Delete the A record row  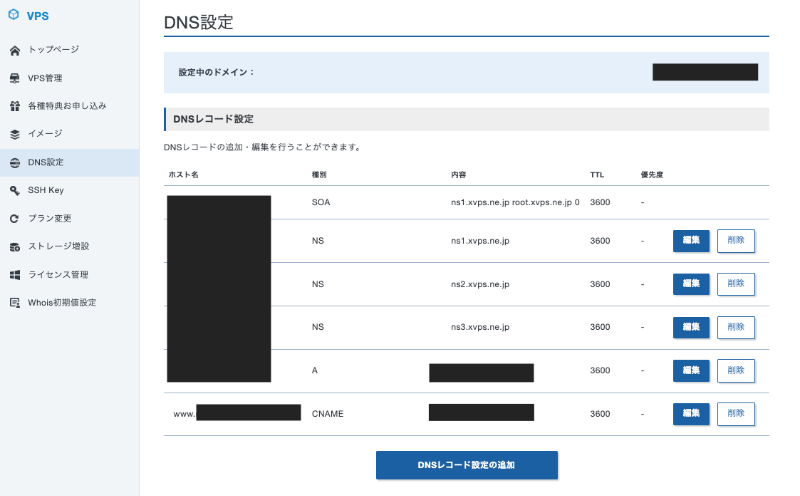pyautogui.click(x=736, y=370)
